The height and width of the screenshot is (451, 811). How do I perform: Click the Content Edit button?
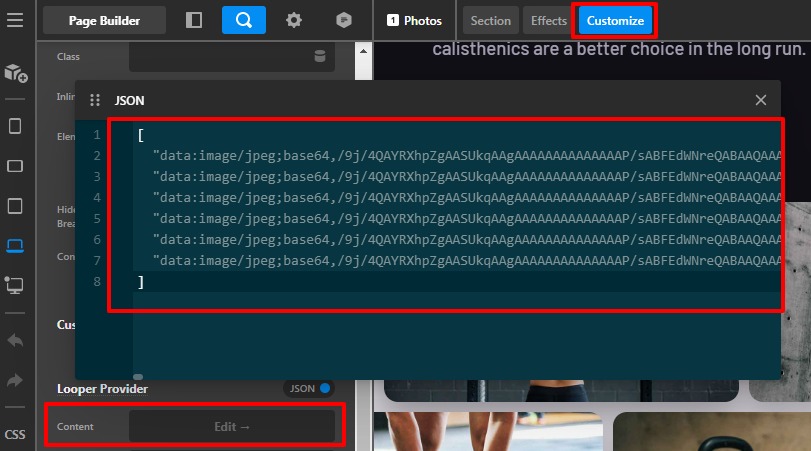[x=232, y=426]
